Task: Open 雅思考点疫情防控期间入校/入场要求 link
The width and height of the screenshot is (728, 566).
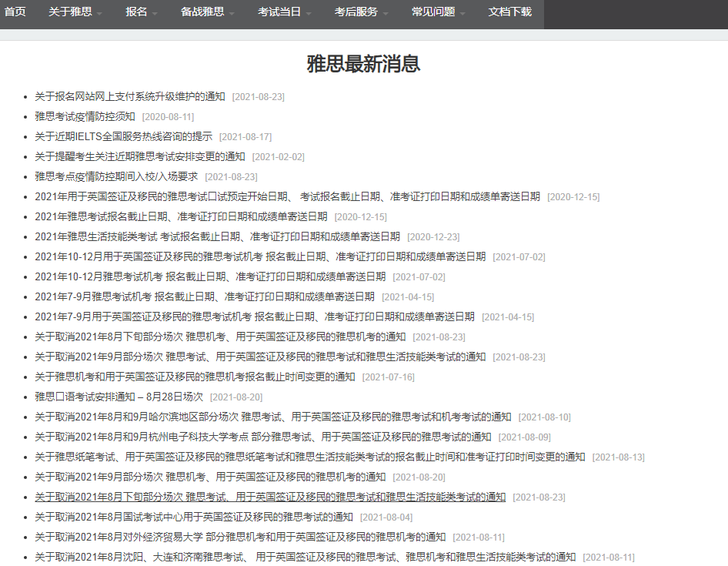Action: tap(116, 176)
